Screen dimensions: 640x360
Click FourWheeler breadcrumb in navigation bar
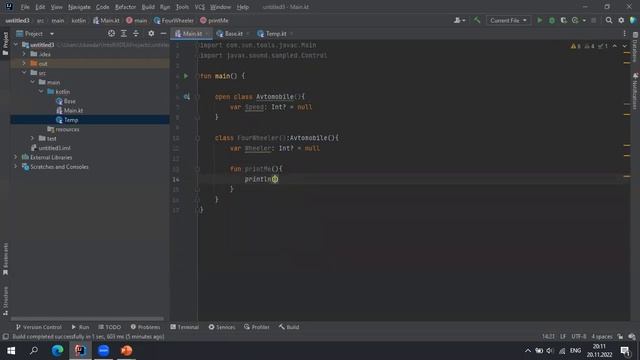pos(173,20)
